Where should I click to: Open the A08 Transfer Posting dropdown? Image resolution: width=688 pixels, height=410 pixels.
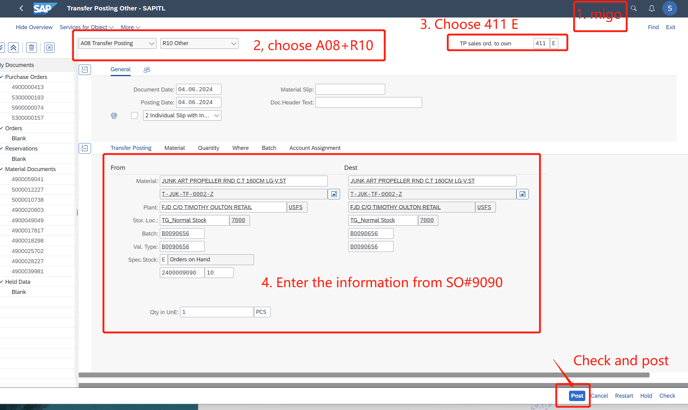coord(117,44)
